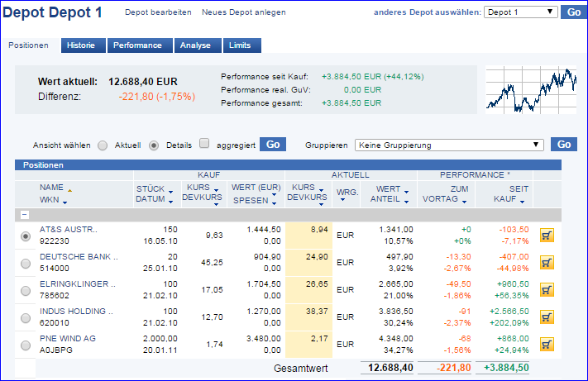Viewport: 588px width, 381px height.
Task: Sort by WKN column arrow
Action: [x=65, y=201]
